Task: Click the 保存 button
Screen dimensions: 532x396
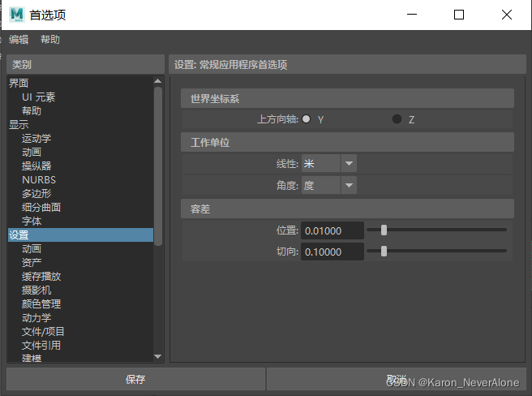Action: click(135, 379)
